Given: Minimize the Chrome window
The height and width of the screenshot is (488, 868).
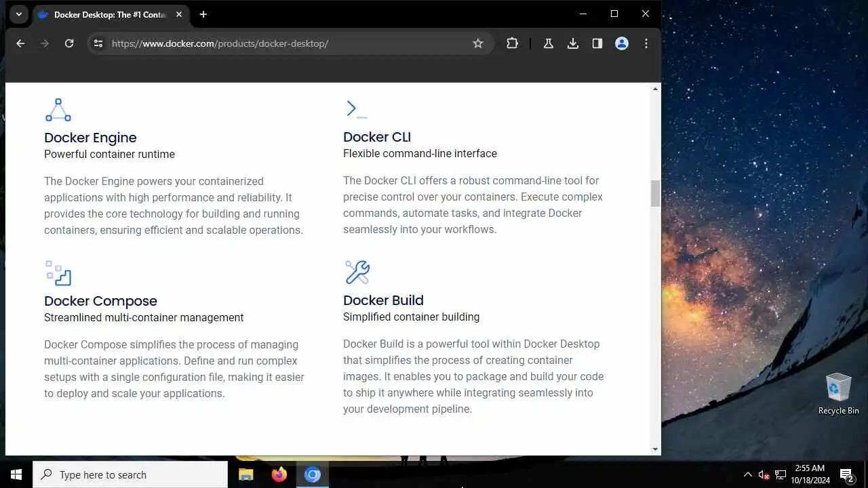Looking at the screenshot, I should (x=583, y=14).
